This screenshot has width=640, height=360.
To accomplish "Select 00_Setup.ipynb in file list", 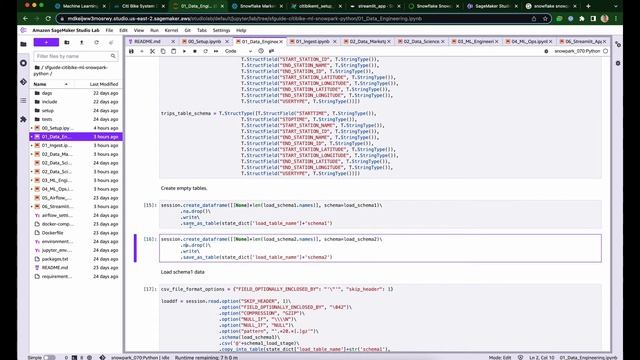I will (76, 128).
